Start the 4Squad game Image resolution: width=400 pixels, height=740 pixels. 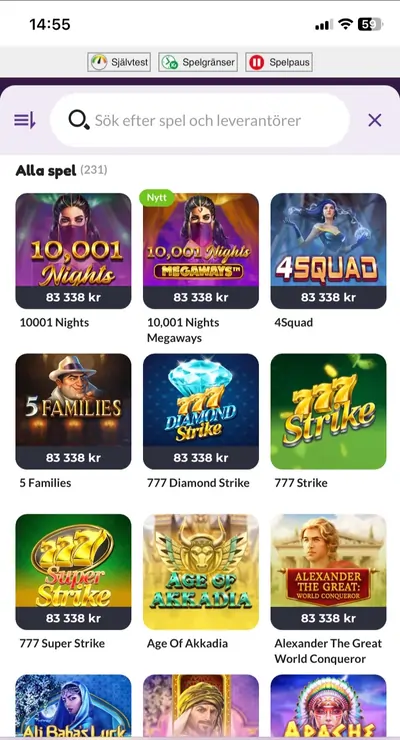(328, 251)
